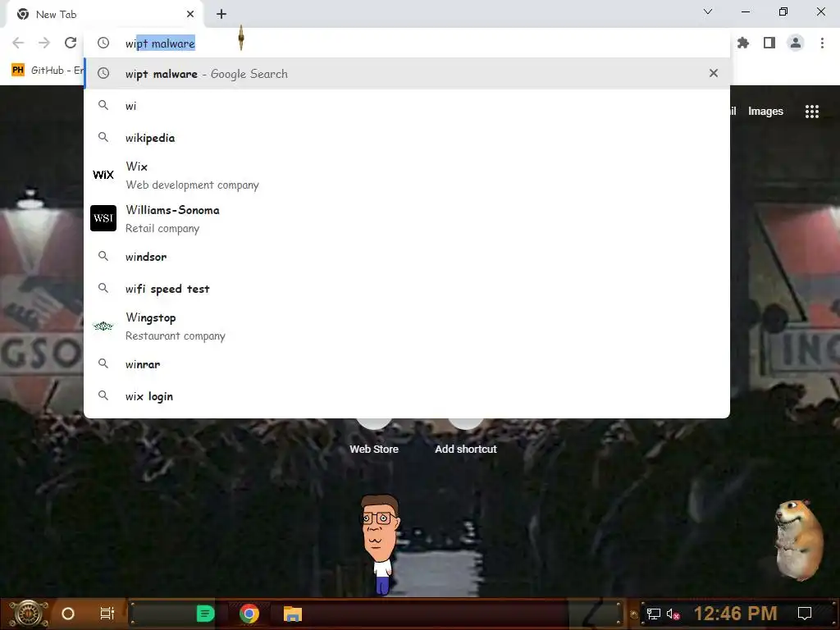Toggle the browser side panel icon
840x630 pixels.
(x=769, y=43)
